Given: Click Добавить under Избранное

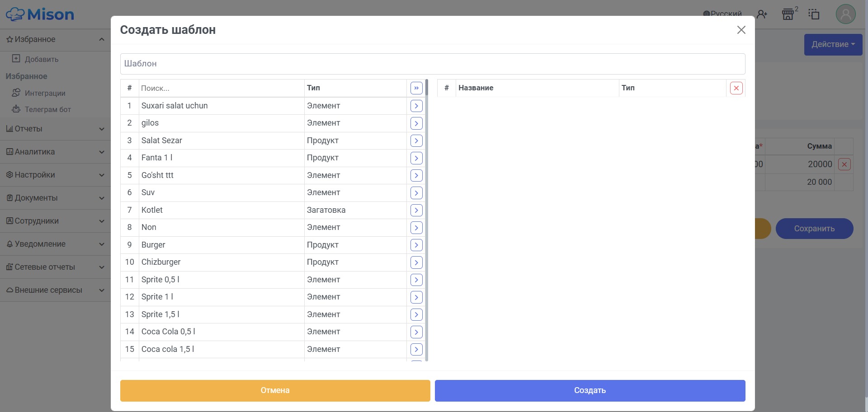Looking at the screenshot, I should (41, 59).
